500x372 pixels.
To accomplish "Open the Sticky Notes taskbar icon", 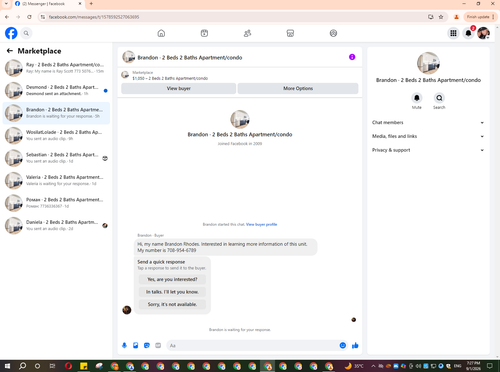I will (x=83, y=366).
